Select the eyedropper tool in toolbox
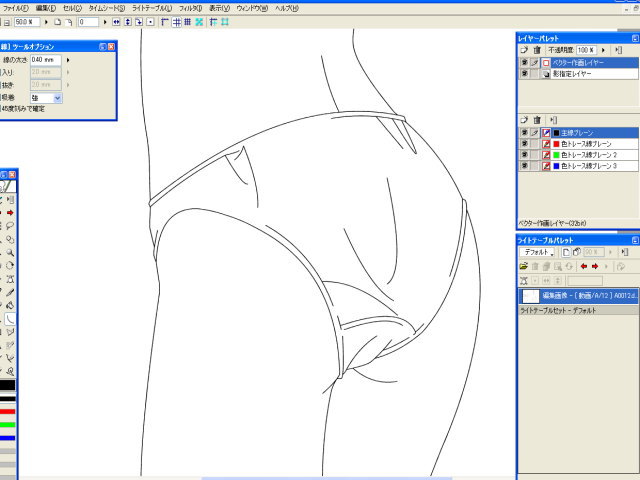This screenshot has height=480, width=640. [x=9, y=292]
